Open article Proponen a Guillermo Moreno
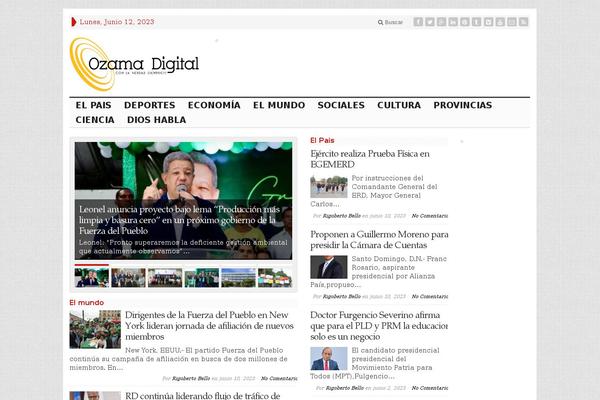The image size is (600, 400). click(379, 240)
